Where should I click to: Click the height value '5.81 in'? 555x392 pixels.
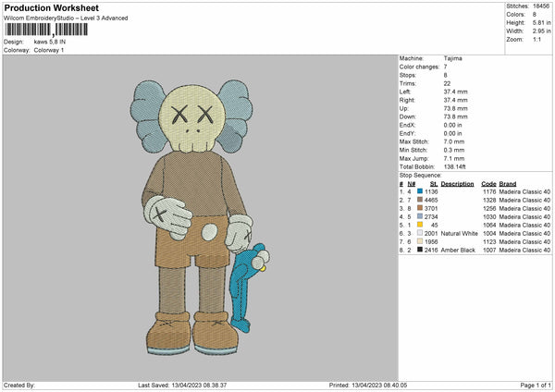[541, 22]
